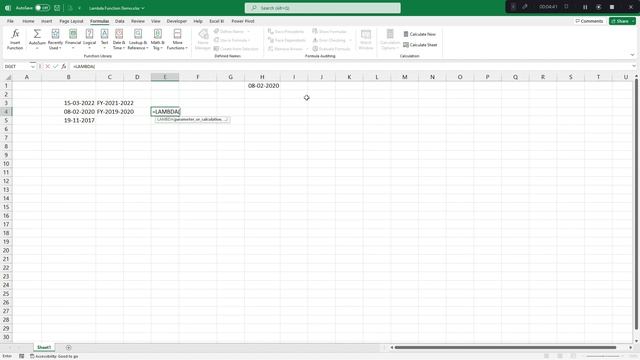Image resolution: width=640 pixels, height=360 pixels.
Task: Expand the Define Name dropdown
Action: (249, 31)
